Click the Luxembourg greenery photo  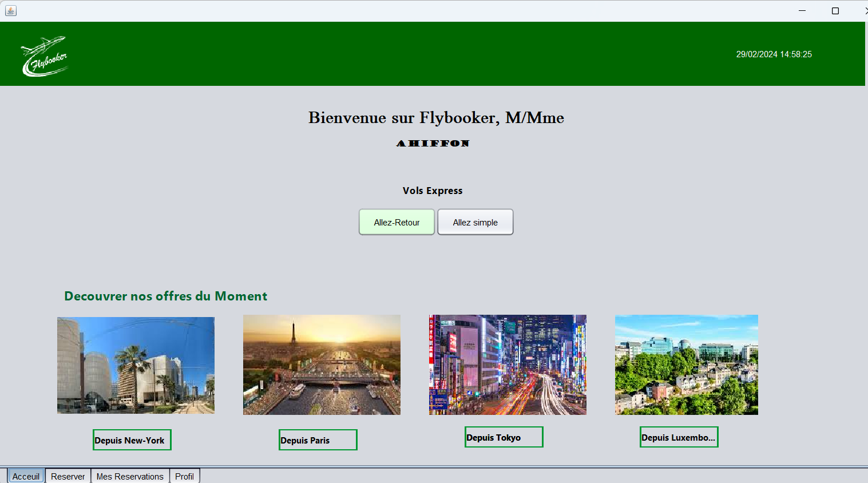tap(687, 365)
